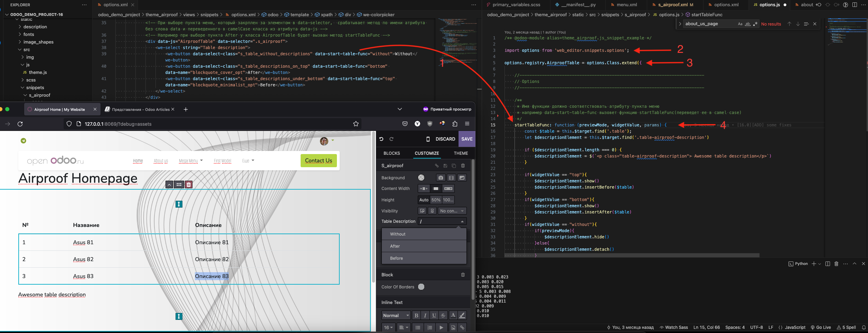Collapse the Table Description dropdown
Image resolution: width=868 pixels, height=333 pixels.
(x=442, y=221)
